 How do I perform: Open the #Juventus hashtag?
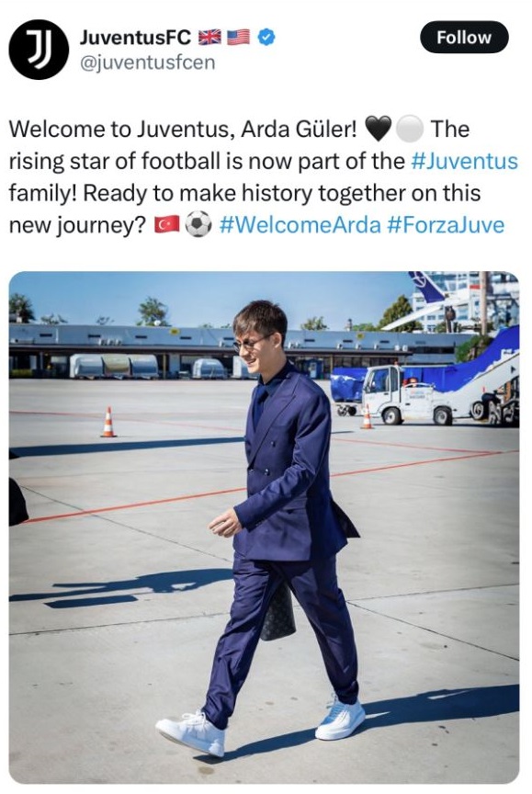[464, 161]
